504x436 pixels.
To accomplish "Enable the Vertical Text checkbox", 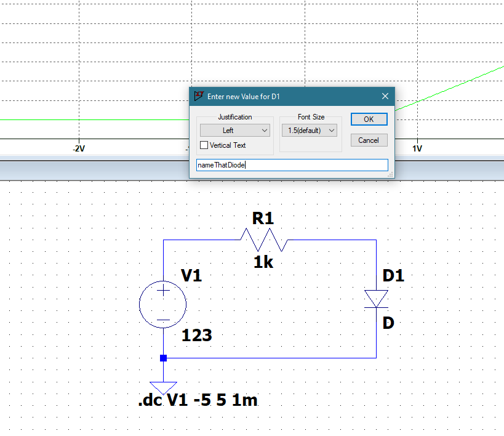I will (x=204, y=145).
